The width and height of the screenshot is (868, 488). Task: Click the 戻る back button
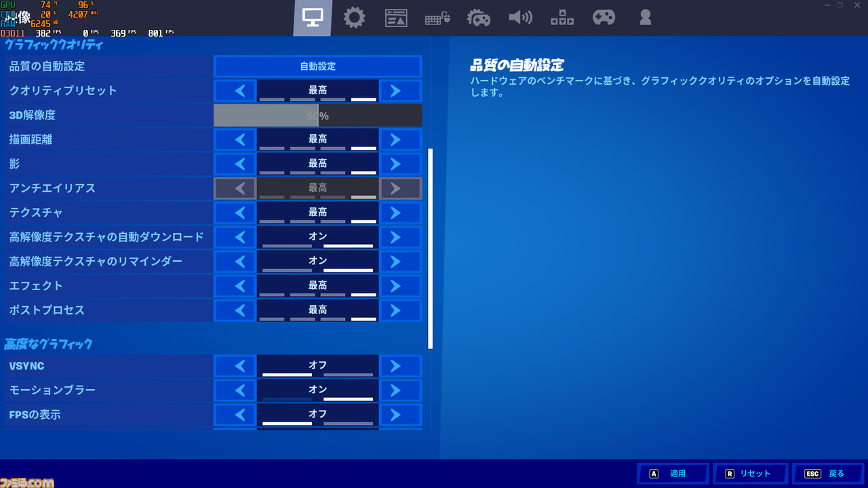[x=829, y=474]
